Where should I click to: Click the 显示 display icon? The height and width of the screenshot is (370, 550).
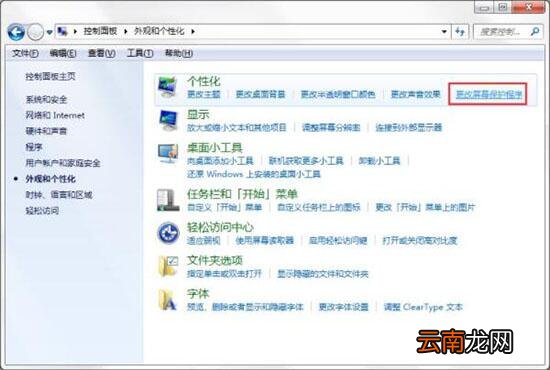(x=168, y=120)
